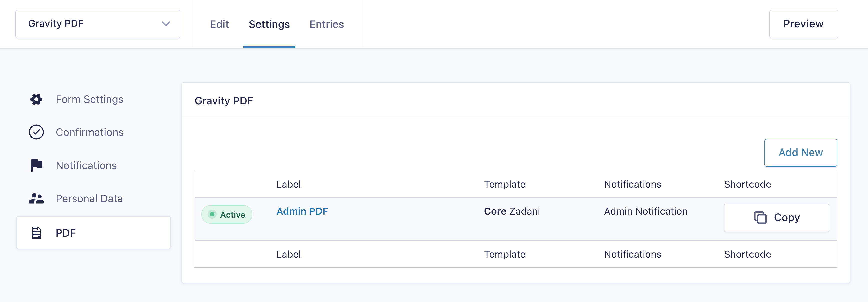Switch to the Edit tab
This screenshot has height=302, width=868.
tap(219, 24)
